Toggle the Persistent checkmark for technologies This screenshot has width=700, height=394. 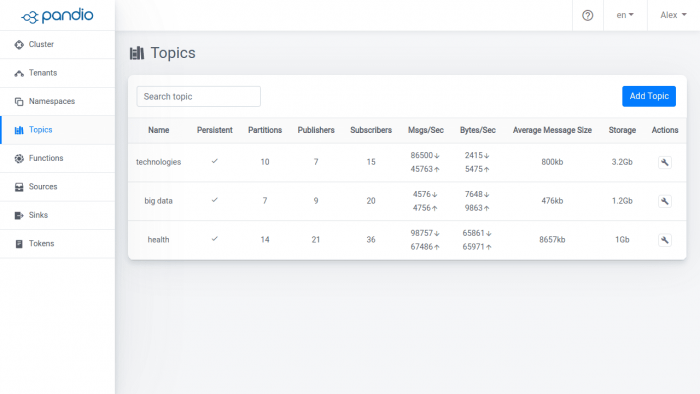coord(215,161)
